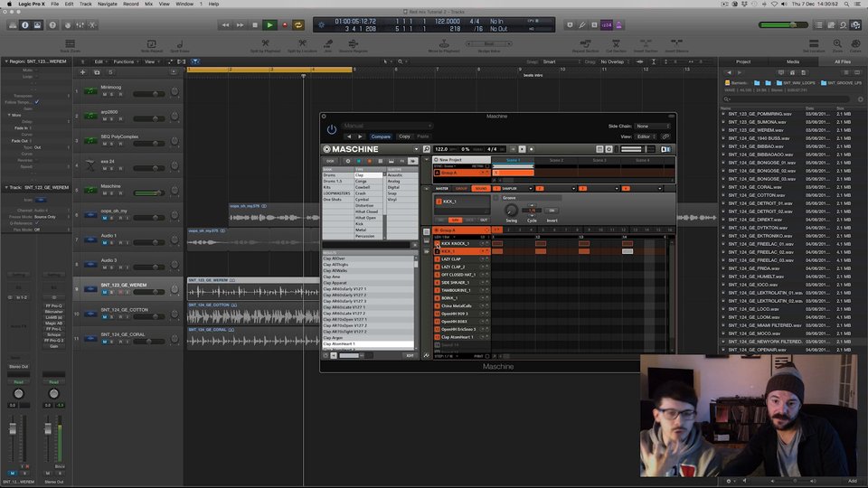Open the Snap Smart dropdown
Image resolution: width=868 pixels, height=488 pixels.
pos(561,61)
